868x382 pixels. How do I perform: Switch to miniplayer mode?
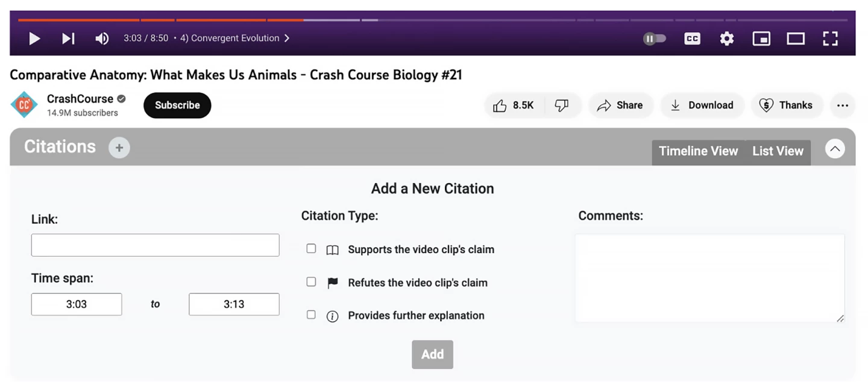tap(761, 39)
